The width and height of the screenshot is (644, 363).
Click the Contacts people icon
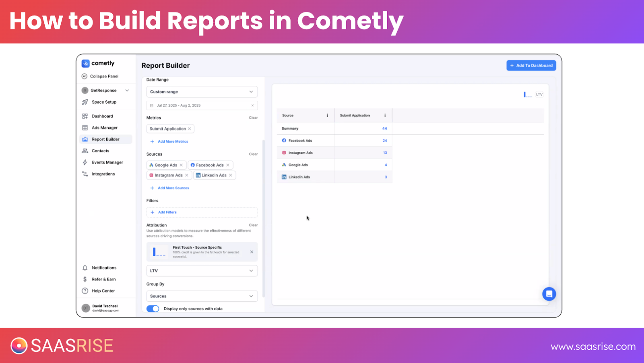(85, 151)
